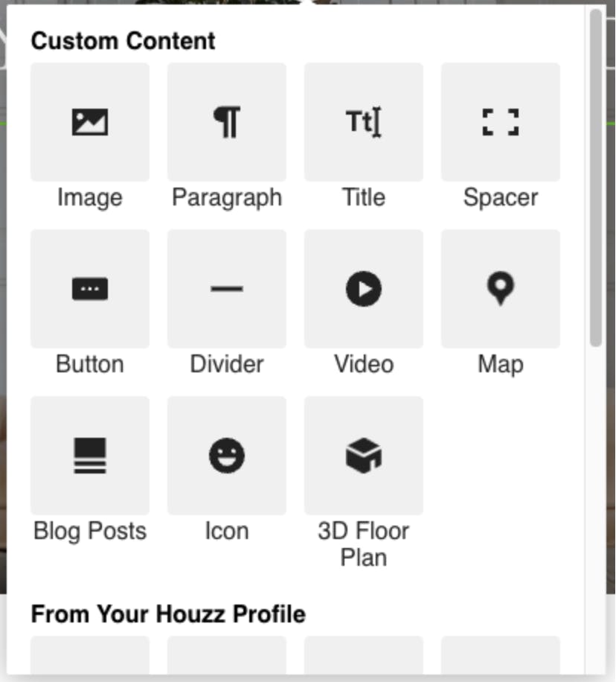The width and height of the screenshot is (616, 682).
Task: Add the Blog Posts block
Action: point(90,456)
